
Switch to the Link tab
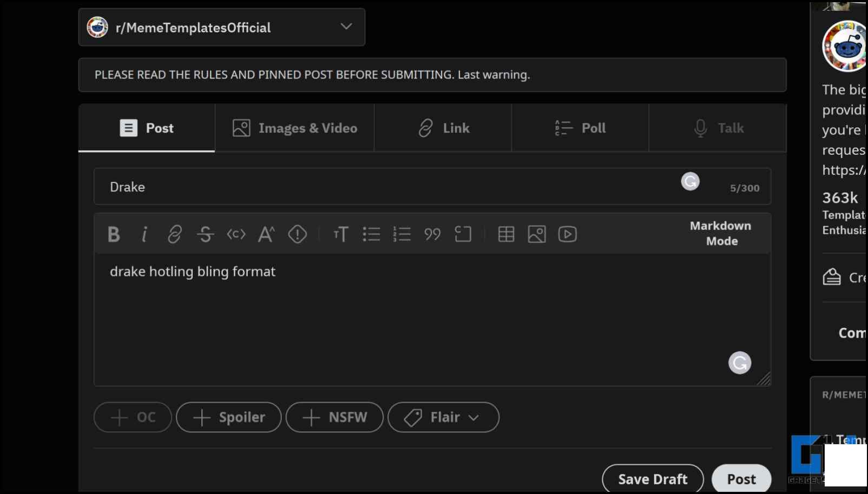click(443, 128)
